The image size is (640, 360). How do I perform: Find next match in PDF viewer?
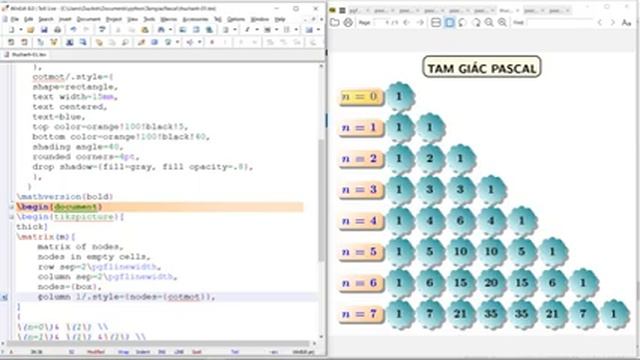point(613,22)
